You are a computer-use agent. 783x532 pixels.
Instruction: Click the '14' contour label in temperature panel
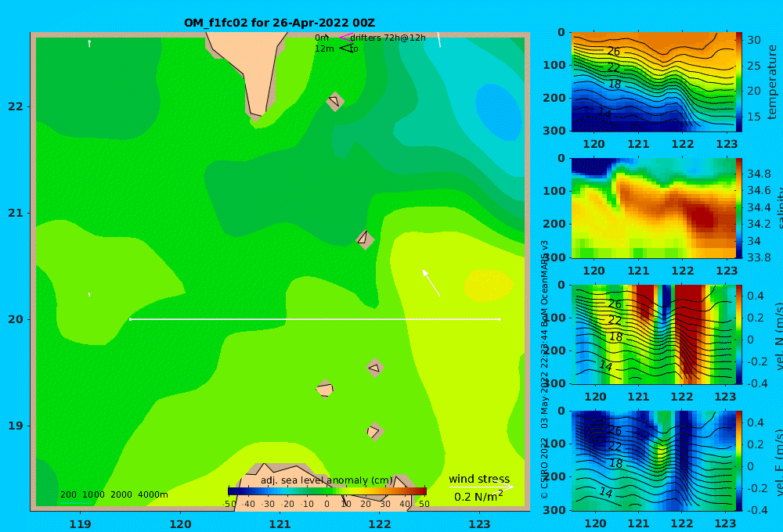point(604,113)
